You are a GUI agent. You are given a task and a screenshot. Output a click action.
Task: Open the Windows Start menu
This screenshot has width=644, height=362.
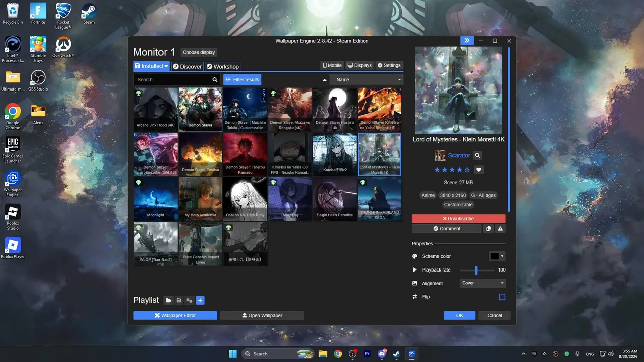[233, 354]
